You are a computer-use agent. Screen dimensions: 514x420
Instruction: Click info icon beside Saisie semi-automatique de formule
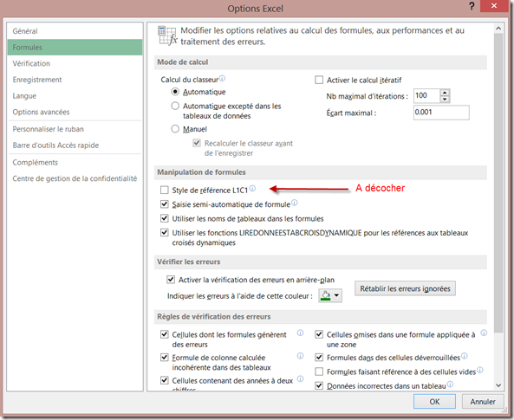pyautogui.click(x=295, y=203)
